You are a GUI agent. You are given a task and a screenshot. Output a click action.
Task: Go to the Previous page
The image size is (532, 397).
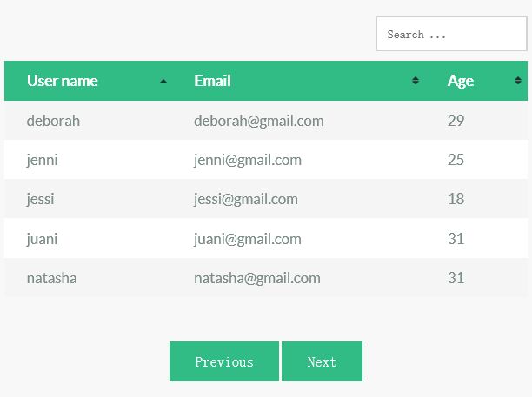pos(224,361)
